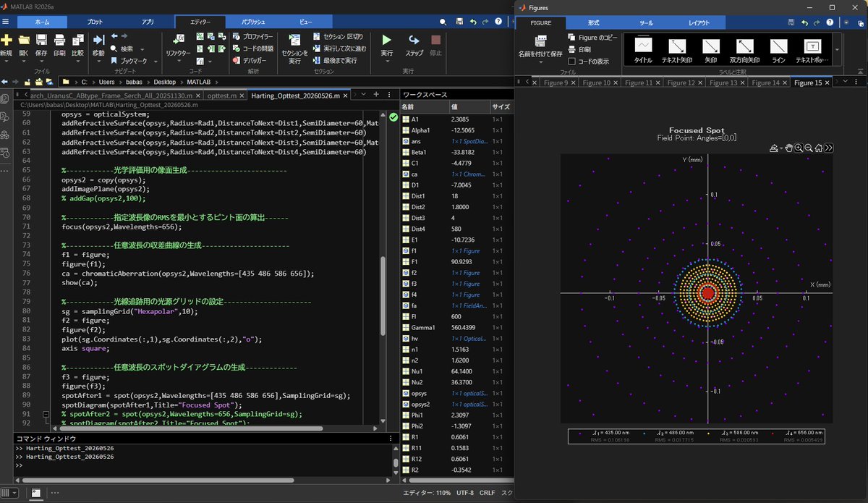Click the comment (%) icon in the コード group

(x=200, y=36)
